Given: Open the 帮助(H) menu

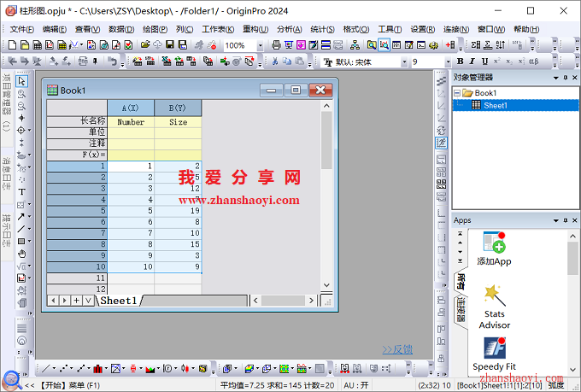Looking at the screenshot, I should [526, 29].
